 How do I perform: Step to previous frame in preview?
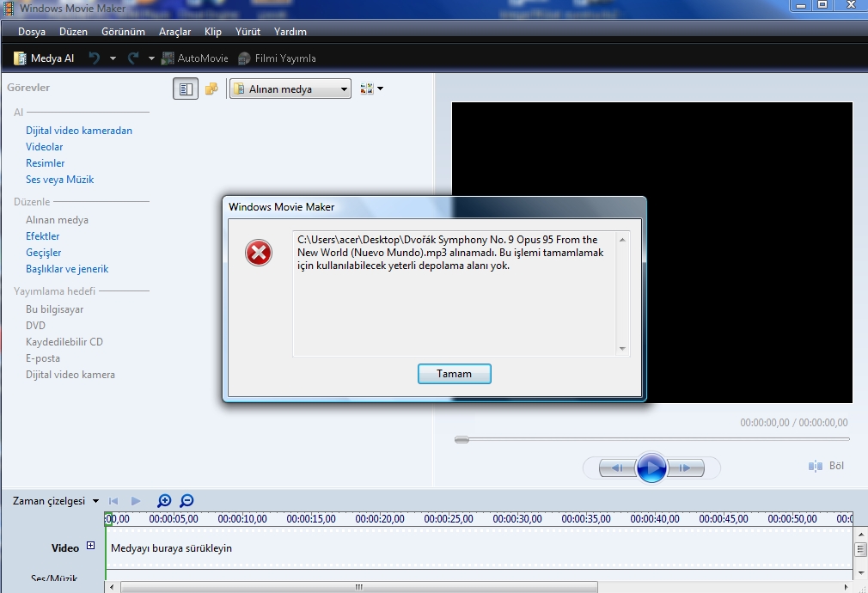617,468
